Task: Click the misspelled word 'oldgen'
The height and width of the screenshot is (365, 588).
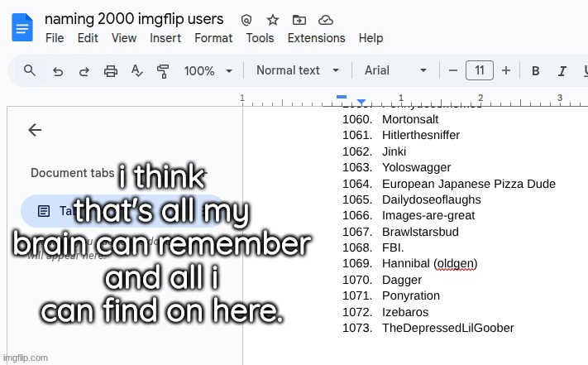Action: (456, 263)
